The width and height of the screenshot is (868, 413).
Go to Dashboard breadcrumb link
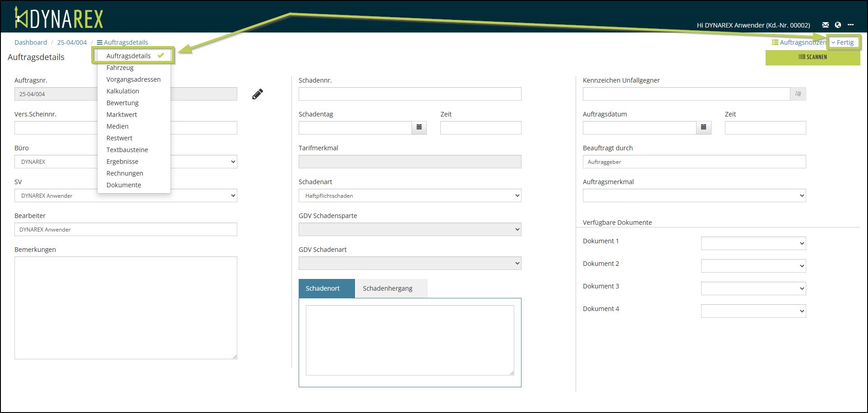[31, 42]
